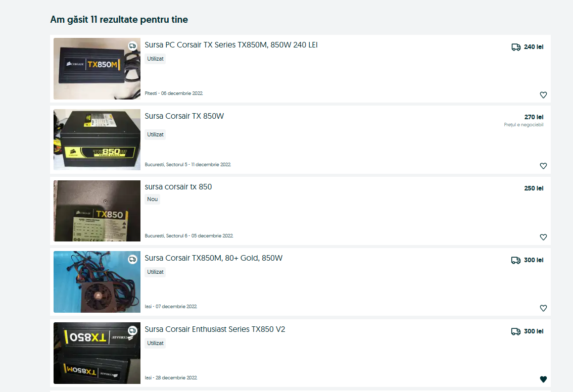The image size is (573, 392).
Task: Click the delivery badge on the blue background photo
Action: point(133,259)
